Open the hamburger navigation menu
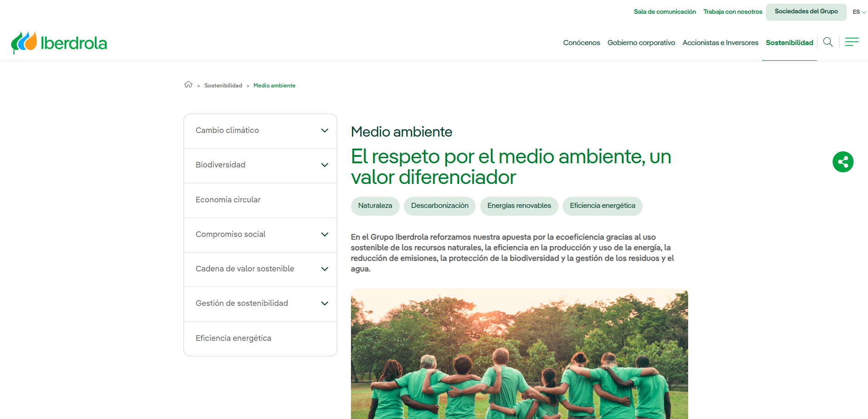Viewport: 868px width, 419px height. 851,42
